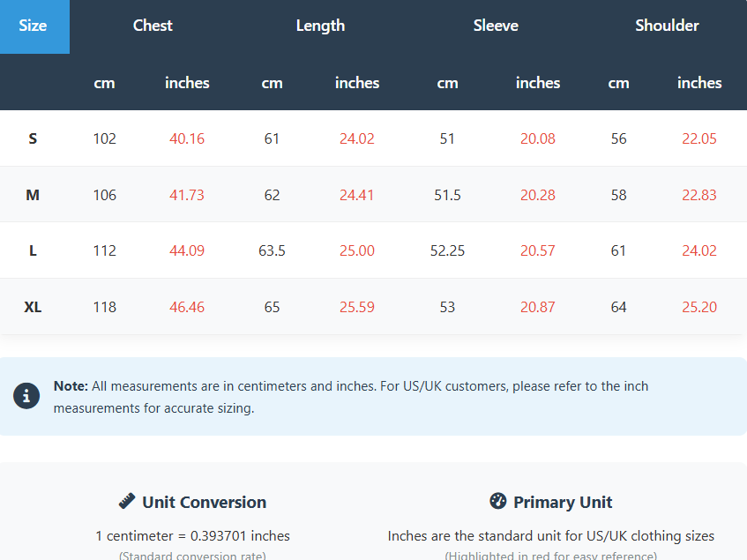Click the 40.16 chest inches value
The height and width of the screenshot is (560, 747).
pos(187,138)
